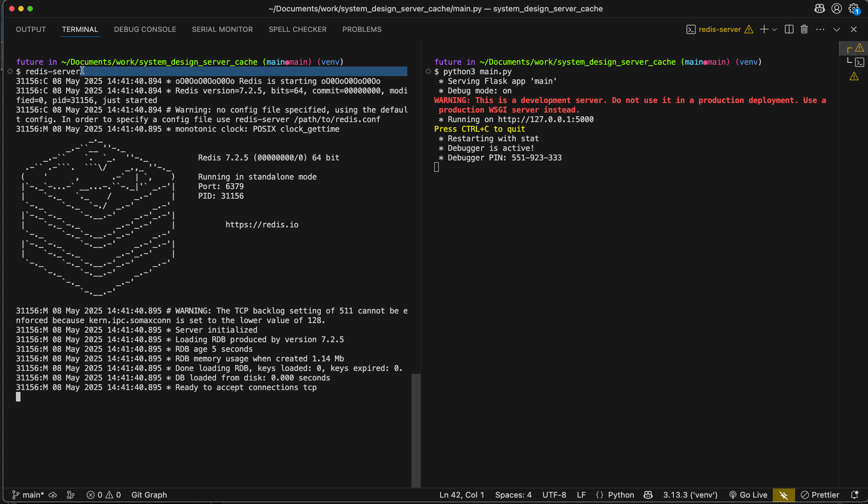Create a new terminal with the plus icon
The image size is (868, 504).
tap(764, 29)
